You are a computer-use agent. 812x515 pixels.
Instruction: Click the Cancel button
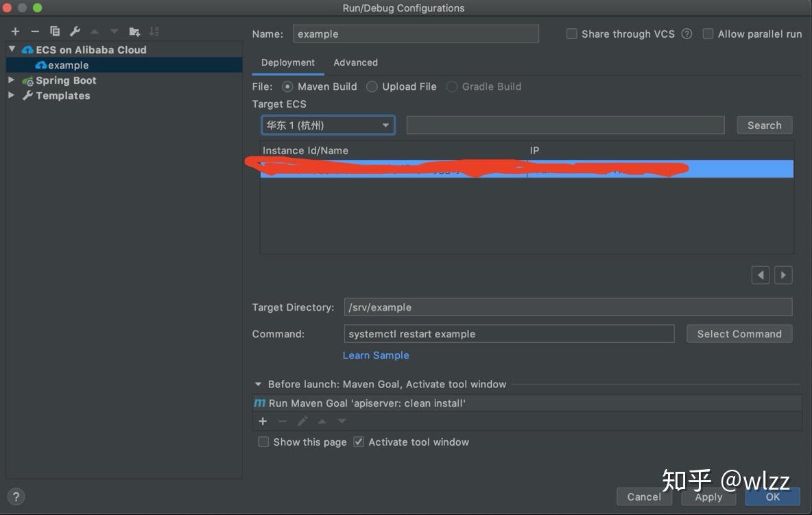pos(644,497)
